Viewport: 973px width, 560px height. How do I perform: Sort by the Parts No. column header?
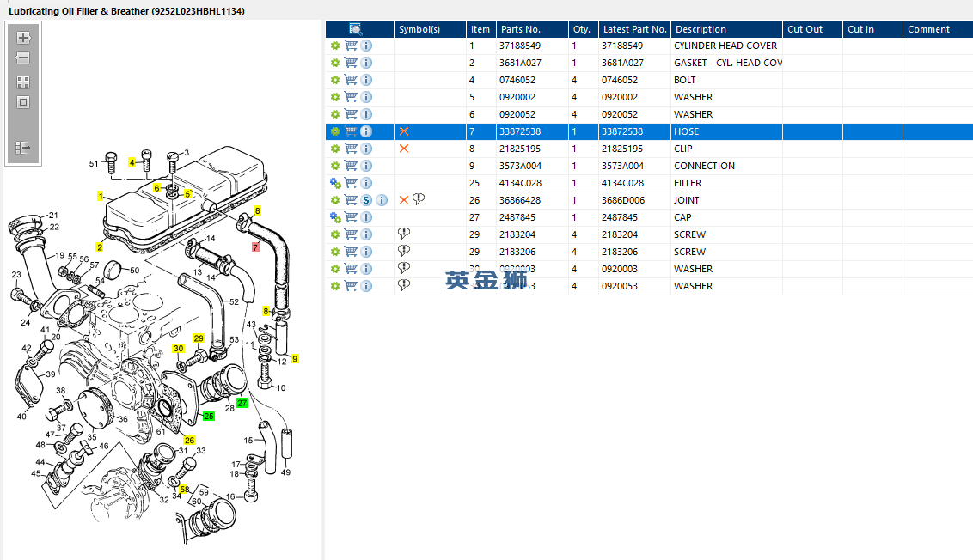point(520,29)
